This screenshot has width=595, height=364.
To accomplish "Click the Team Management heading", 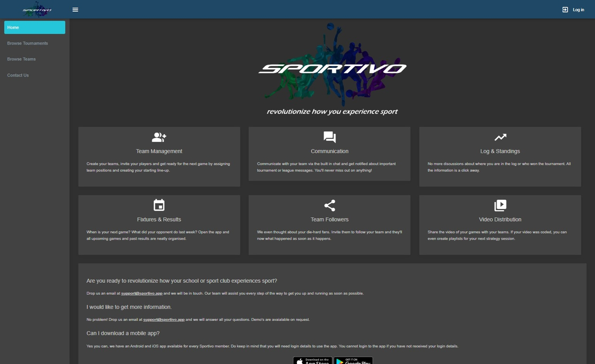I will point(159,151).
